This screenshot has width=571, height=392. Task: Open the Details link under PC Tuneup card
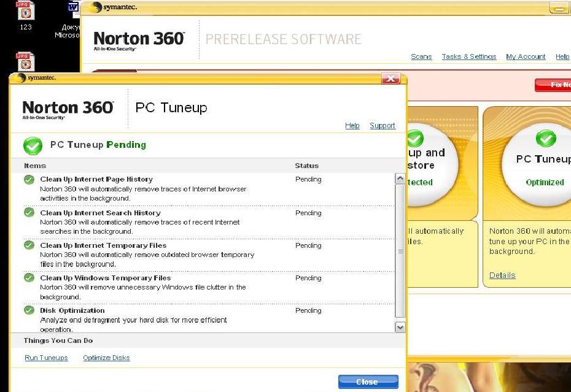coord(502,275)
